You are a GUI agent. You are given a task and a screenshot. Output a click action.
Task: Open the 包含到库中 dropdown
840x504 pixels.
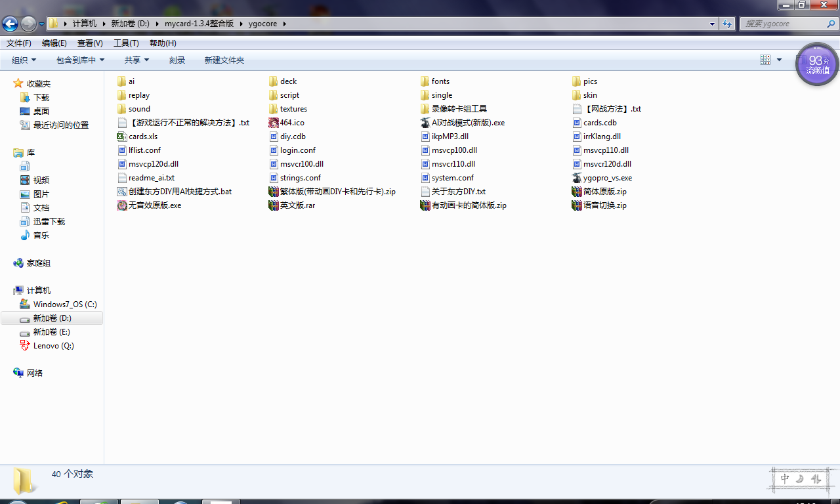coord(80,60)
